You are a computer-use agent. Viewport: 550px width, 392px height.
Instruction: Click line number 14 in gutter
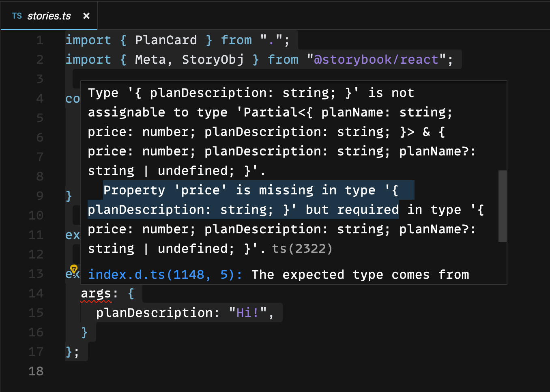click(x=36, y=293)
